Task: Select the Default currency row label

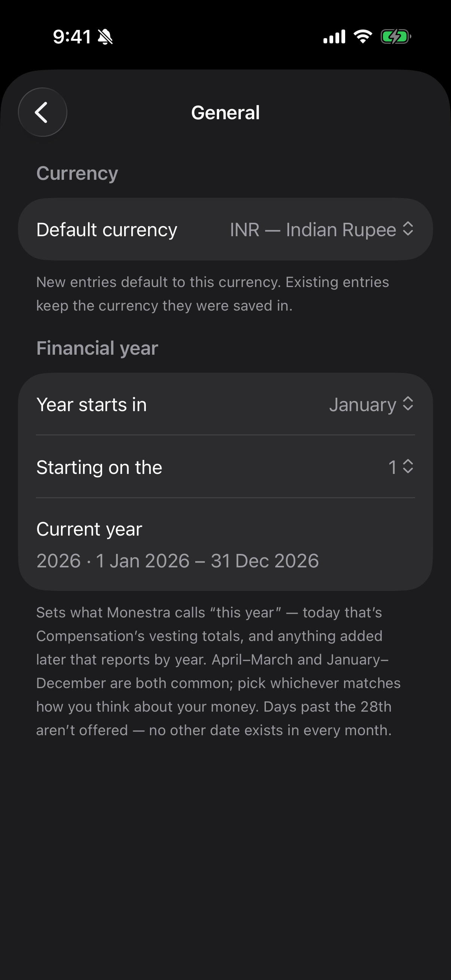Action: pyautogui.click(x=107, y=230)
